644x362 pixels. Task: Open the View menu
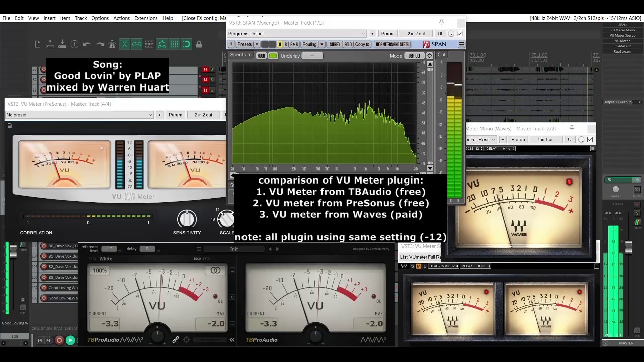[x=33, y=18]
